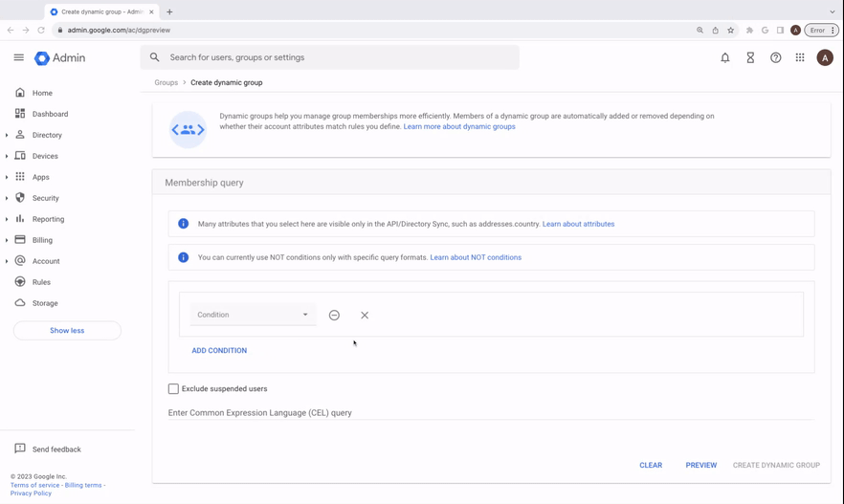The height and width of the screenshot is (504, 844).
Task: Click the dynamic groups illustration icon
Action: [188, 130]
